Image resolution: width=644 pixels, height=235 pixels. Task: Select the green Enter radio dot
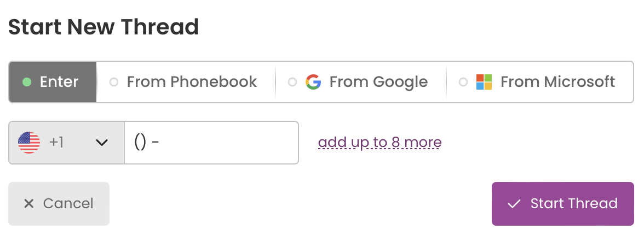(27, 82)
